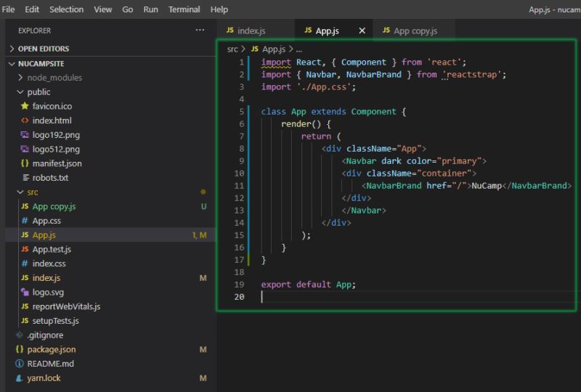Click the NuCamp text on line 11
Image resolution: width=581 pixels, height=392 pixels.
(x=487, y=186)
